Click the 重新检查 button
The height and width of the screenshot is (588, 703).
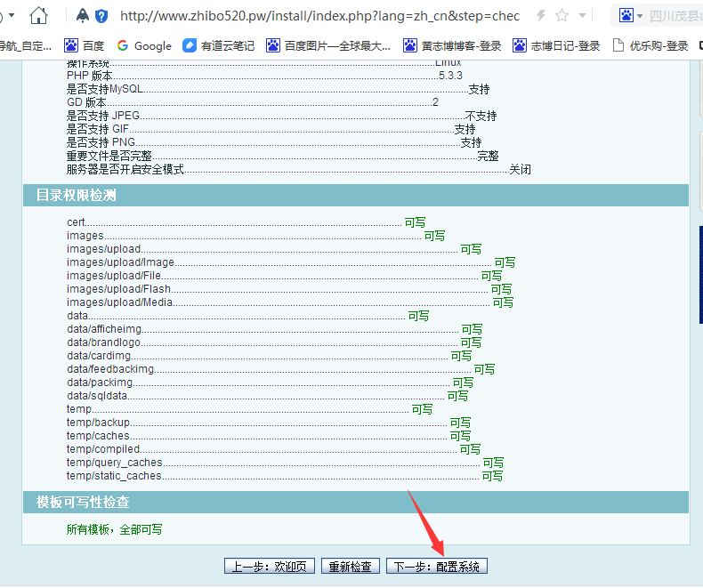pyautogui.click(x=350, y=566)
